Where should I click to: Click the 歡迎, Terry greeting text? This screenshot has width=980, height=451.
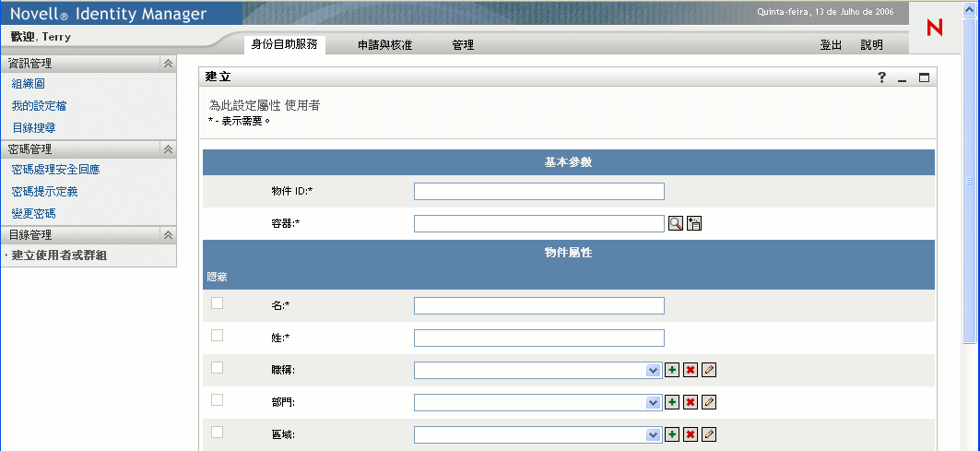41,37
